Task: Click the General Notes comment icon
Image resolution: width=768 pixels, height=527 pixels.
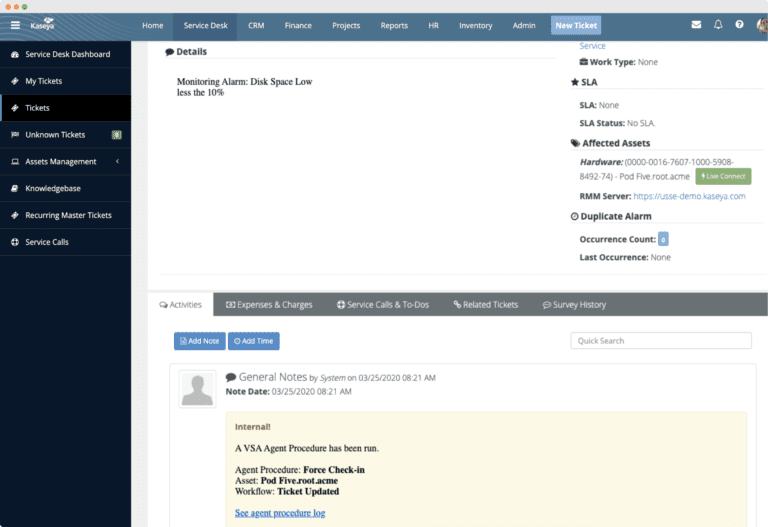Action: coord(231,377)
